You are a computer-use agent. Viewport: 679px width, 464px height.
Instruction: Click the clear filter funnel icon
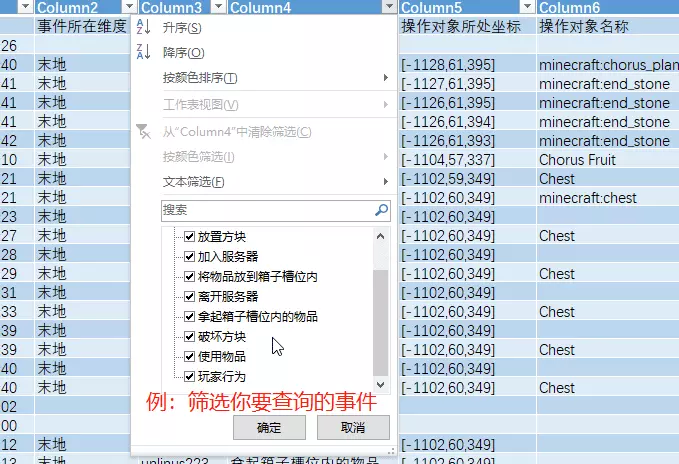click(x=143, y=131)
